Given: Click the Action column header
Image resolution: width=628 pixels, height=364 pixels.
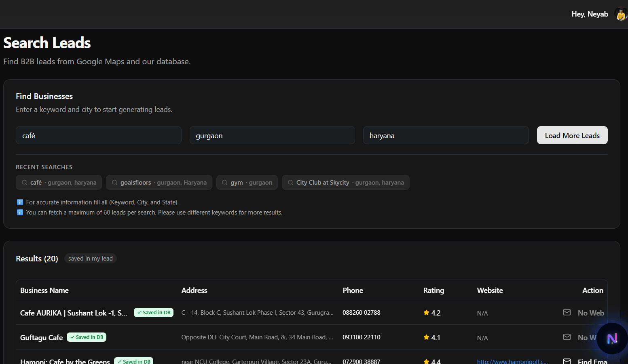Looking at the screenshot, I should coord(593,290).
